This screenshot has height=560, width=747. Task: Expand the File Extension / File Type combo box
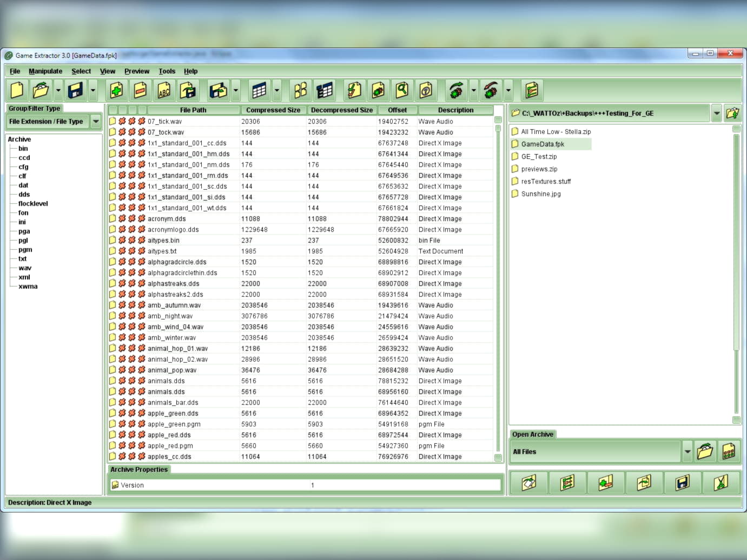[x=96, y=122]
